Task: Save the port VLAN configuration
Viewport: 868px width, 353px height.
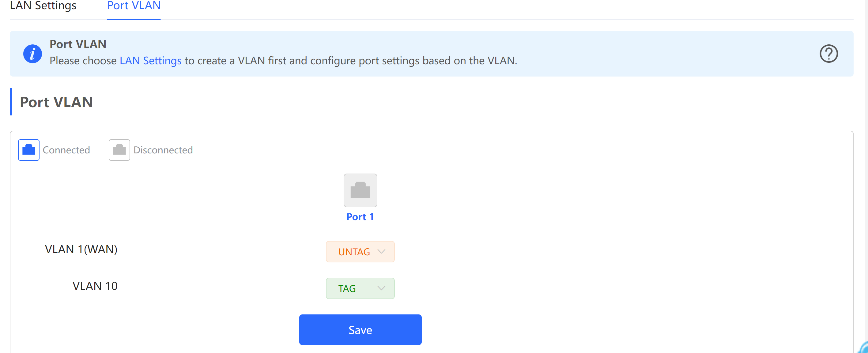Action: point(360,330)
